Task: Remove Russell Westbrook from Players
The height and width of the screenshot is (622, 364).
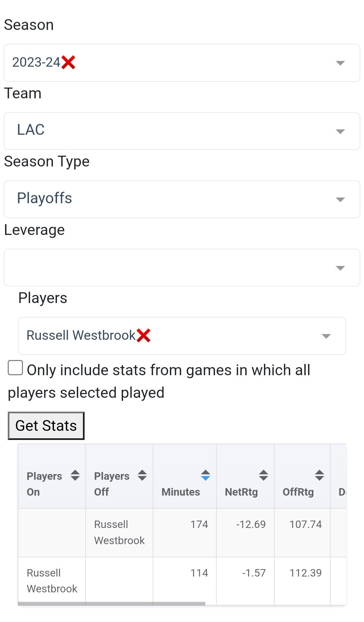Action: [x=144, y=335]
